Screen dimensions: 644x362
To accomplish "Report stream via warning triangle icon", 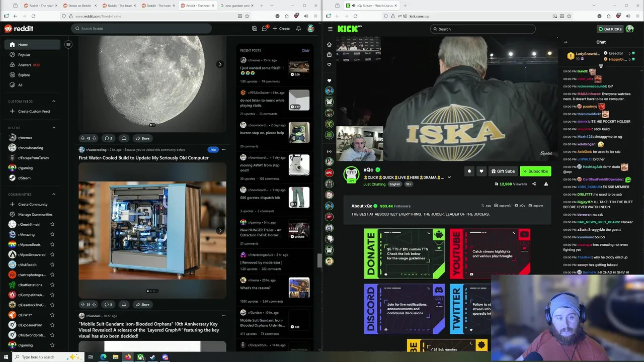I will [x=546, y=184].
